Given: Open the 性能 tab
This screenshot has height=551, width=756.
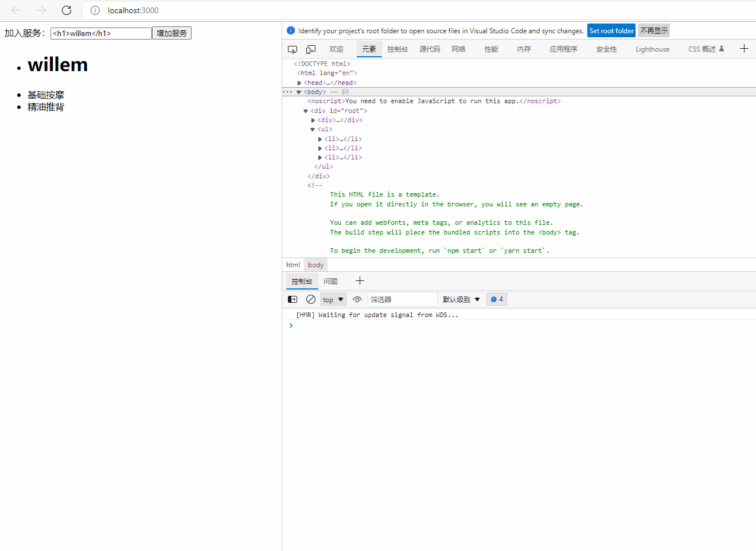Looking at the screenshot, I should pos(492,49).
